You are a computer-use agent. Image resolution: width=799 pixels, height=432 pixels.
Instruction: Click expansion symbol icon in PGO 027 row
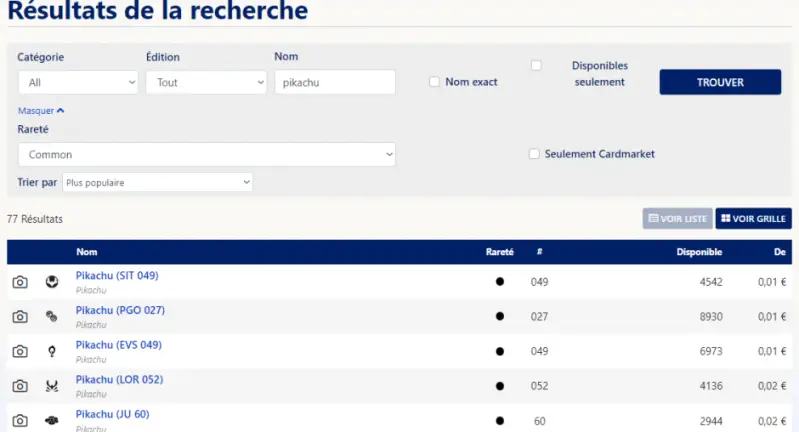[x=51, y=316]
